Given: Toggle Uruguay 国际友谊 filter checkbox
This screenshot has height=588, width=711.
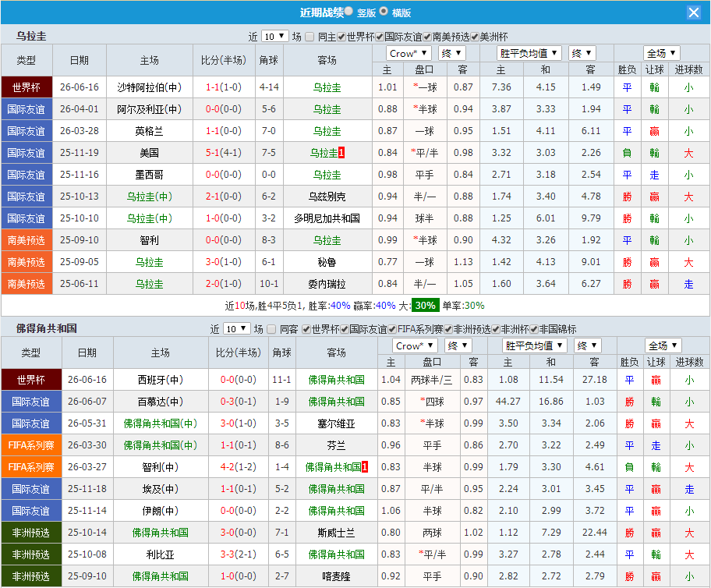Looking at the screenshot, I should (x=380, y=37).
